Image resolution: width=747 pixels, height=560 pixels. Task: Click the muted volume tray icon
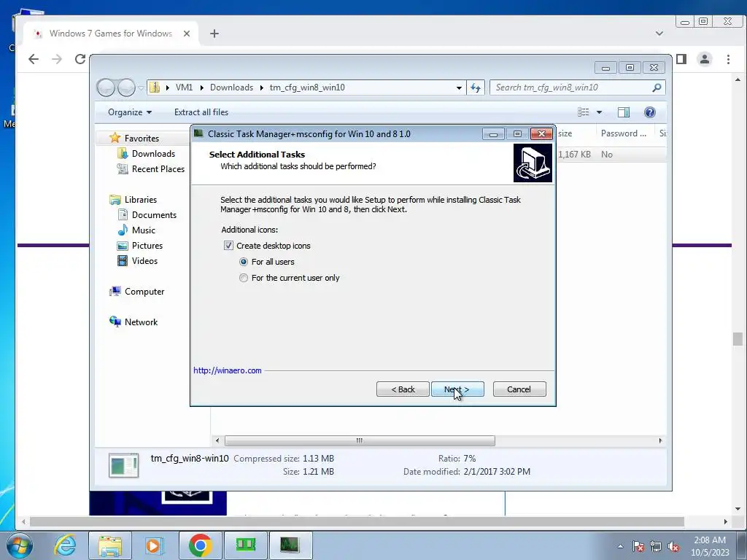pos(673,547)
